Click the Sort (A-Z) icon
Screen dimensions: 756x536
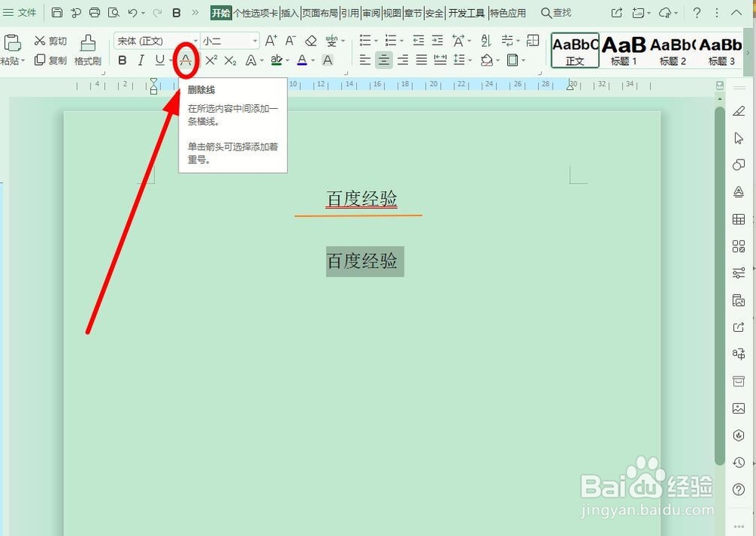coord(486,41)
